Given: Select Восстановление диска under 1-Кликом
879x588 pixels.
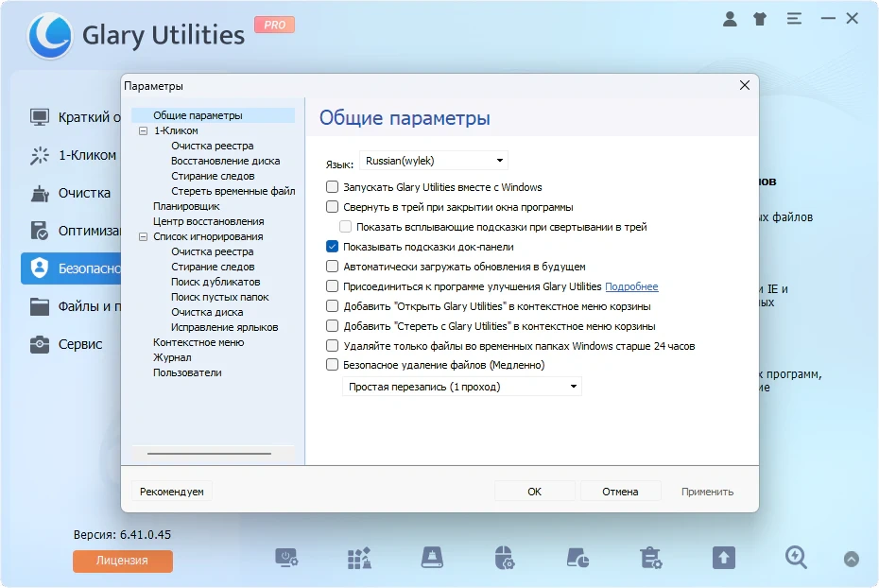Looking at the screenshot, I should (x=225, y=161).
